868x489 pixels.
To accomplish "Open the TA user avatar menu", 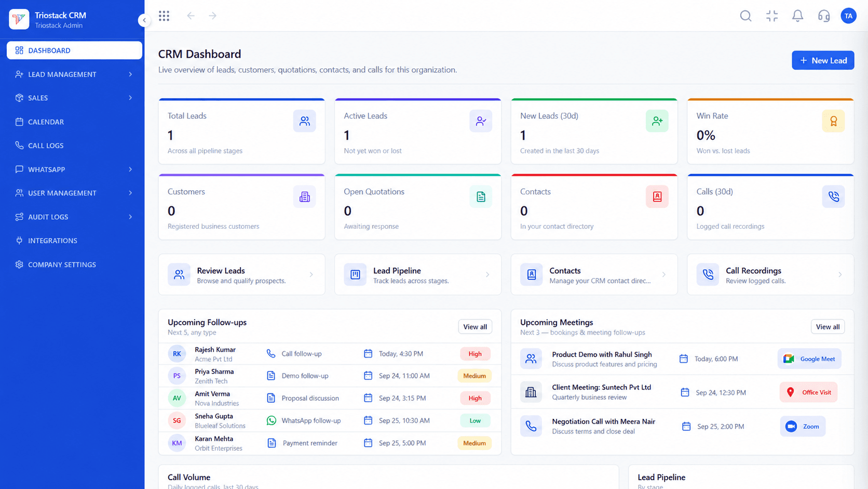I will (848, 16).
